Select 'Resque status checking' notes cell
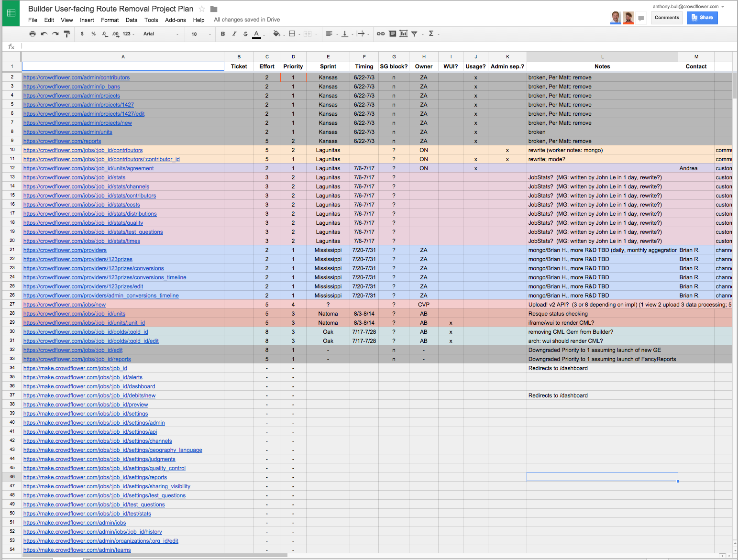This screenshot has width=738, height=560. [x=602, y=314]
